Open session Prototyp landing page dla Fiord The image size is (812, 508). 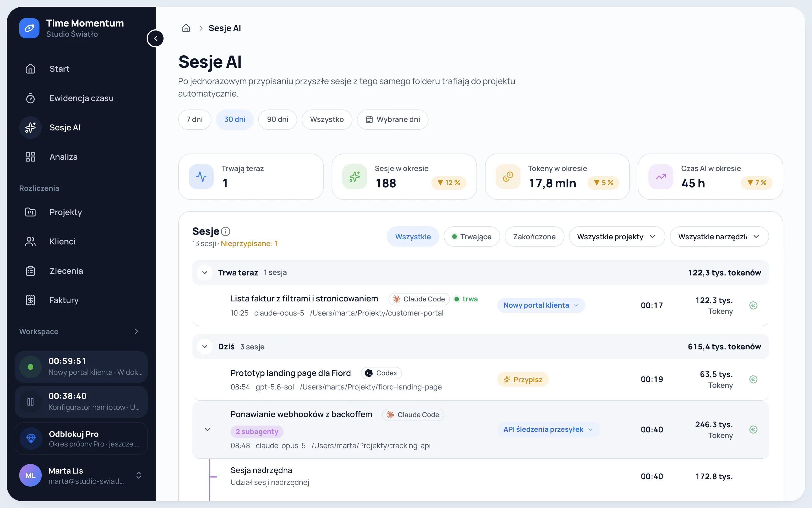(291, 373)
